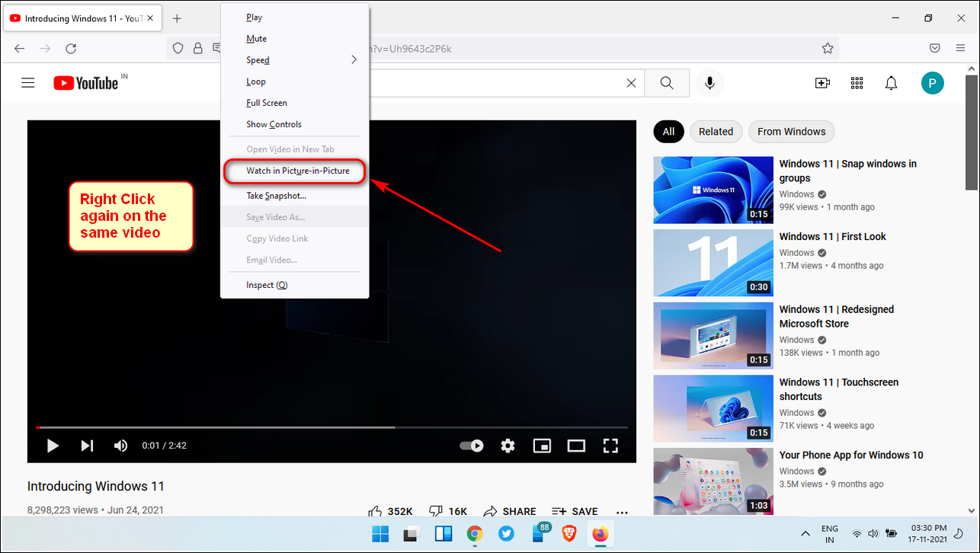This screenshot has width=980, height=553.
Task: Bookmark this page with star icon
Action: (x=828, y=48)
